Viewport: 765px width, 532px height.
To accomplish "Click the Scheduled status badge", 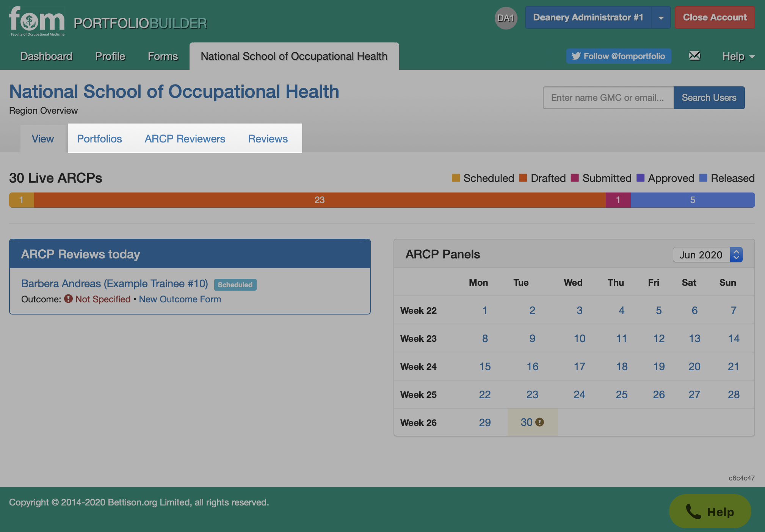I will [x=235, y=285].
